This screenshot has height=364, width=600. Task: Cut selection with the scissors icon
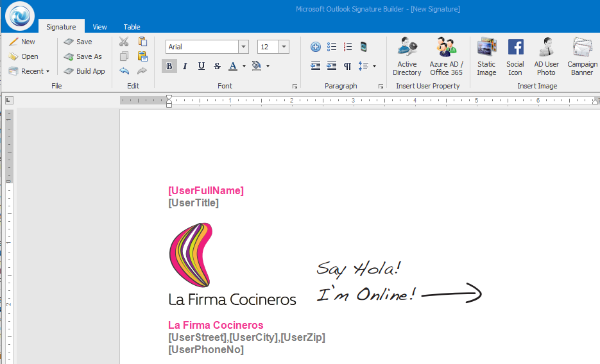[124, 41]
